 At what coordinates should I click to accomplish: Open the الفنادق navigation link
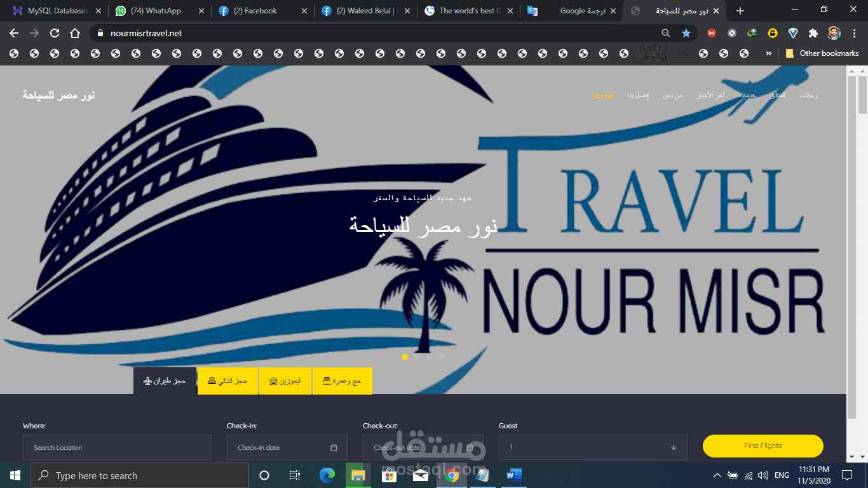777,95
